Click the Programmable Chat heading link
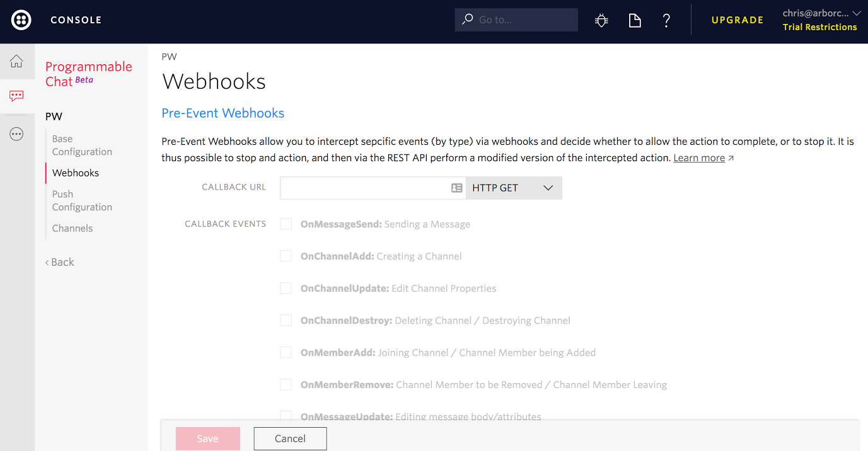This screenshot has width=868, height=451. click(89, 74)
